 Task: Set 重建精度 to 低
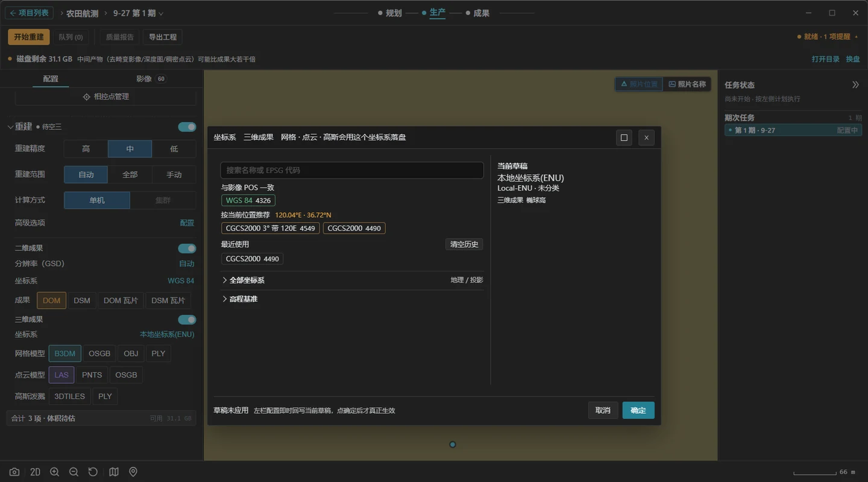click(x=174, y=149)
